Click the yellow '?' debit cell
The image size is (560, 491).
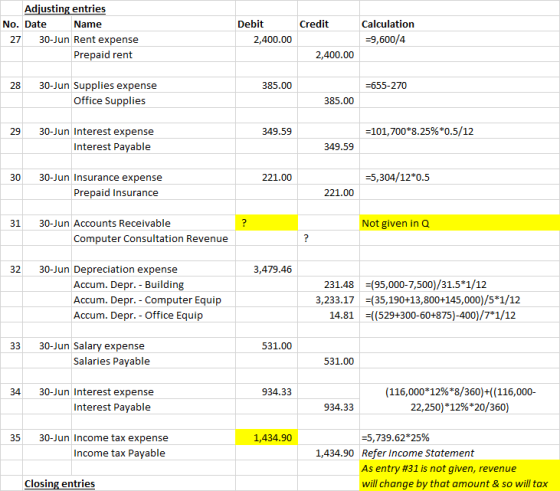[x=266, y=223]
